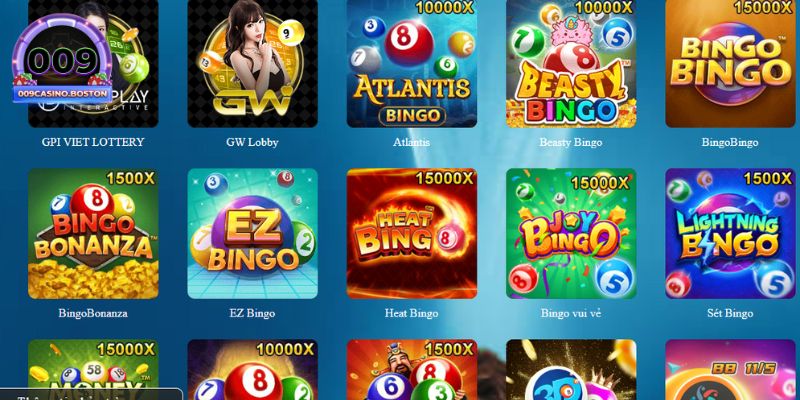Open the Money bingo game thumbnail
Screen dimensions: 800x400
click(93, 370)
